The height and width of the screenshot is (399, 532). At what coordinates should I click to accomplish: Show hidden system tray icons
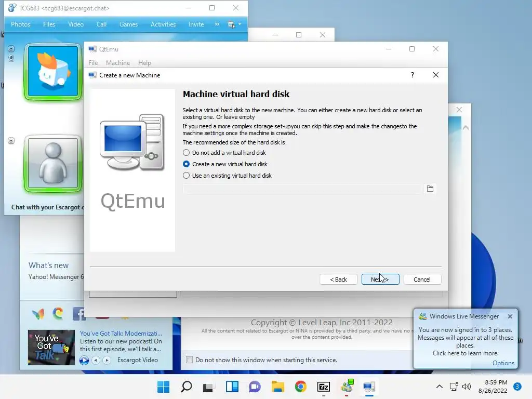click(440, 387)
